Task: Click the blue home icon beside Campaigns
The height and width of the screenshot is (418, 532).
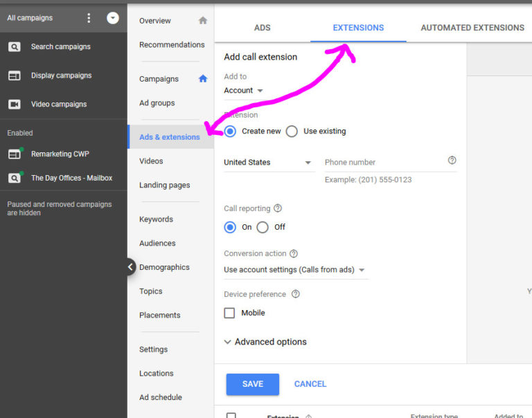Action: tap(203, 79)
